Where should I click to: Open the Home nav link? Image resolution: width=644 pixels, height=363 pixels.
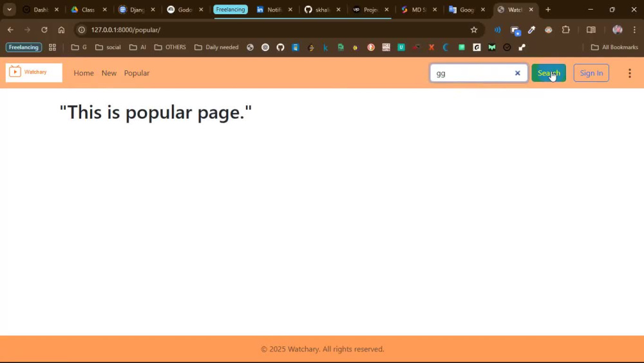point(84,73)
